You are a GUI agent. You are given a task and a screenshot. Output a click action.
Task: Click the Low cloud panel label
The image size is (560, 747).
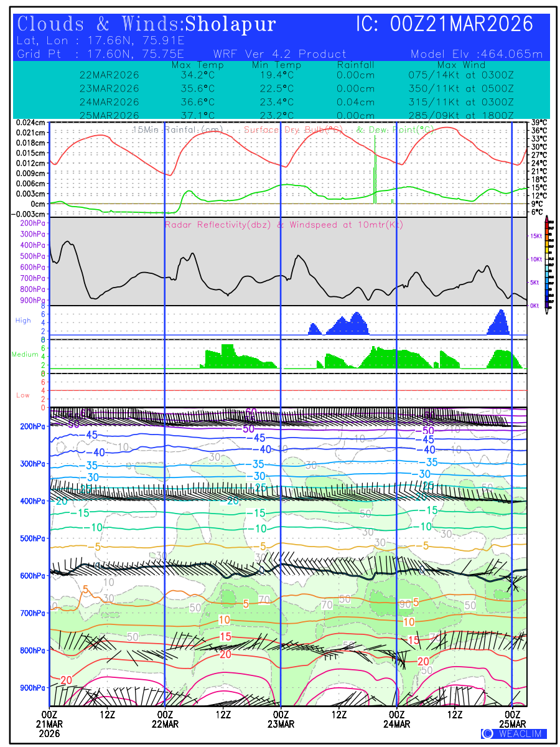tap(23, 395)
